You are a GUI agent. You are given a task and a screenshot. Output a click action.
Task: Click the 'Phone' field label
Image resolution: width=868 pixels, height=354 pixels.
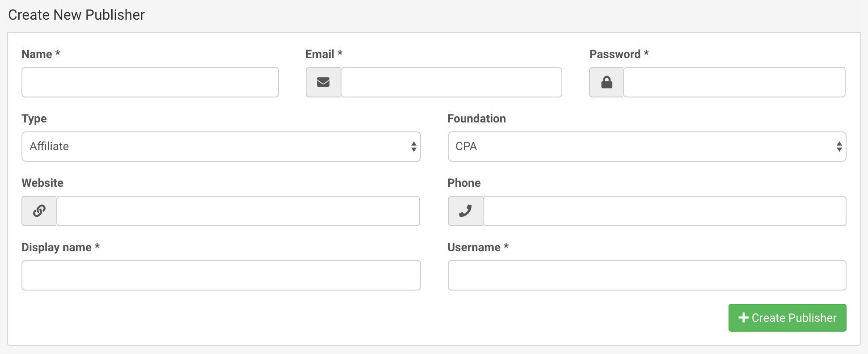pyautogui.click(x=464, y=183)
